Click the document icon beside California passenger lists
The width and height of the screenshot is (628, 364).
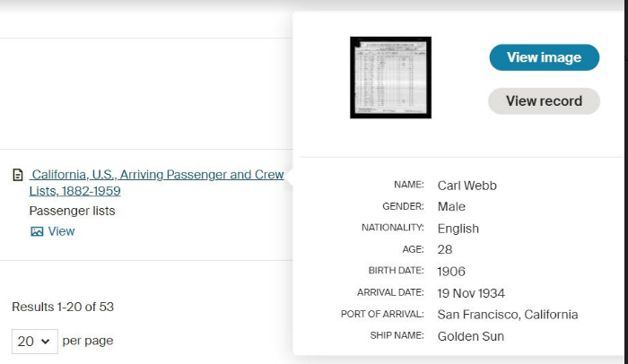[18, 176]
